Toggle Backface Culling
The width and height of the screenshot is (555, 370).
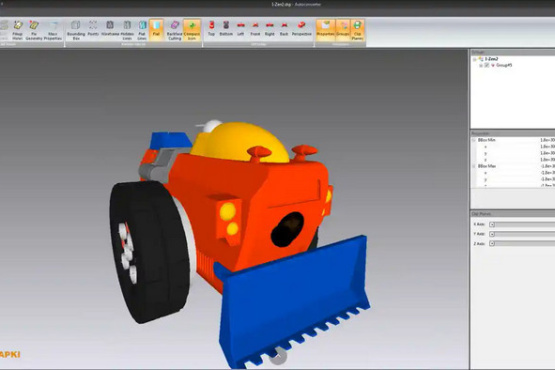click(x=174, y=30)
